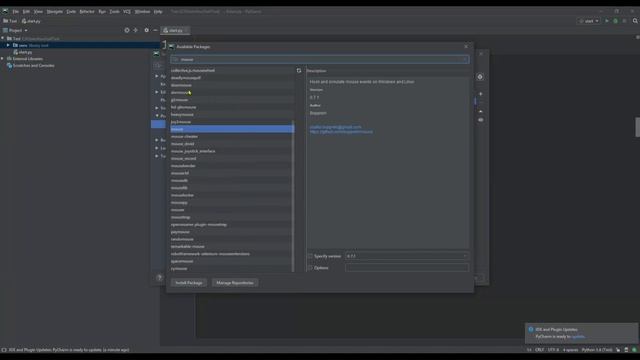640x360 pixels.
Task: Reload the available packages list
Action: 299,71
